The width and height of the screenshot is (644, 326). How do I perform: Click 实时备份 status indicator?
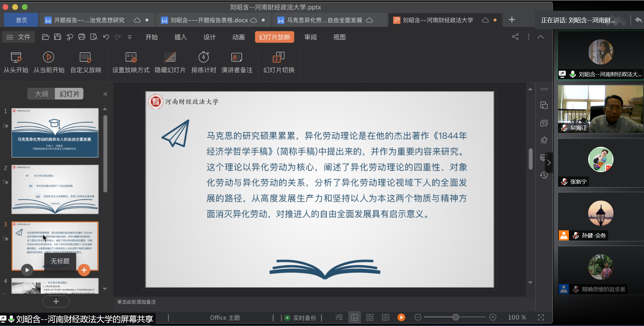point(301,318)
